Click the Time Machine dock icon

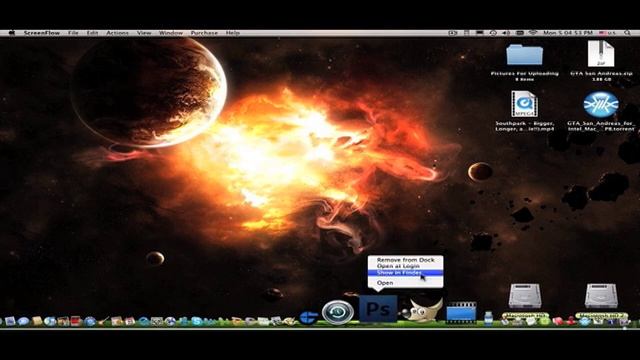coord(338,312)
